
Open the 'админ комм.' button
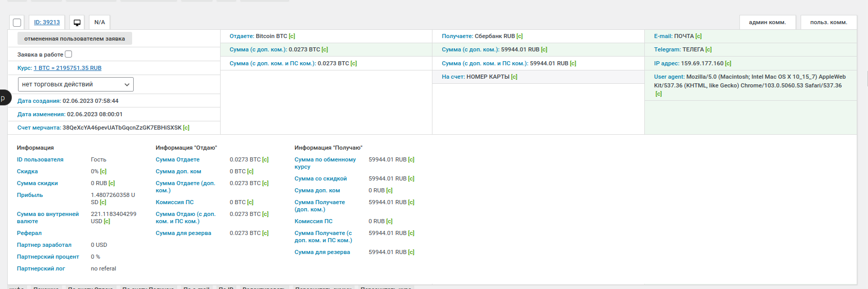(767, 23)
